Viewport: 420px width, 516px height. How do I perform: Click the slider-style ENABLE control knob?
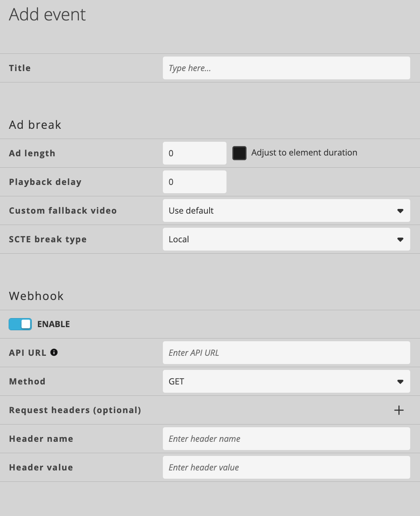tap(25, 324)
